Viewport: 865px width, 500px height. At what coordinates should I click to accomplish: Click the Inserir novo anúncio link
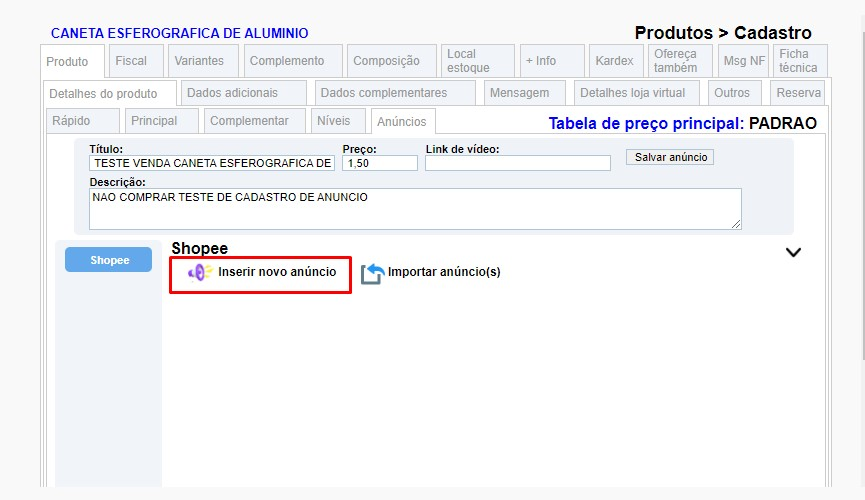(277, 272)
